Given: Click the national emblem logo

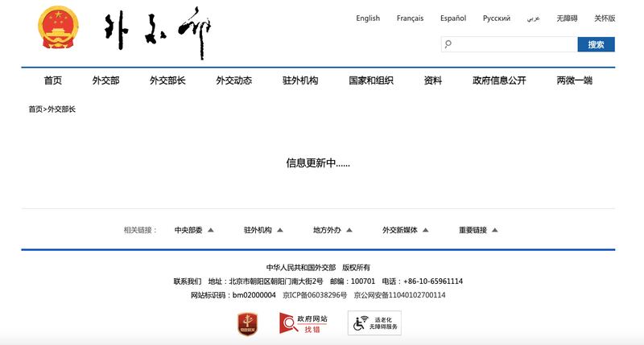Looking at the screenshot, I should [x=53, y=33].
